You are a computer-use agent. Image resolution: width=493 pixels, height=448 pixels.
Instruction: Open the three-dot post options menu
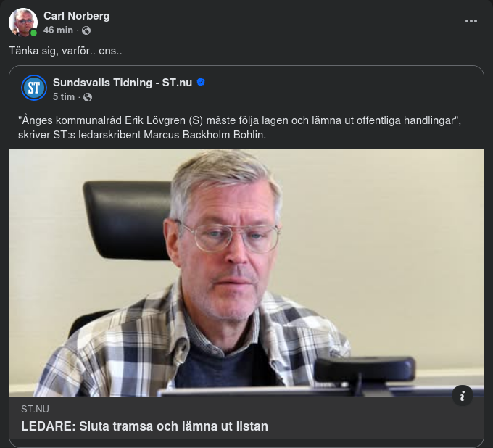click(471, 22)
